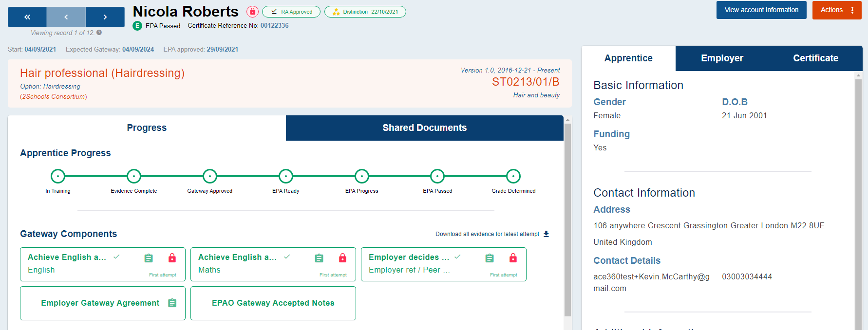Click clipboard icon on English card

pos(149,258)
